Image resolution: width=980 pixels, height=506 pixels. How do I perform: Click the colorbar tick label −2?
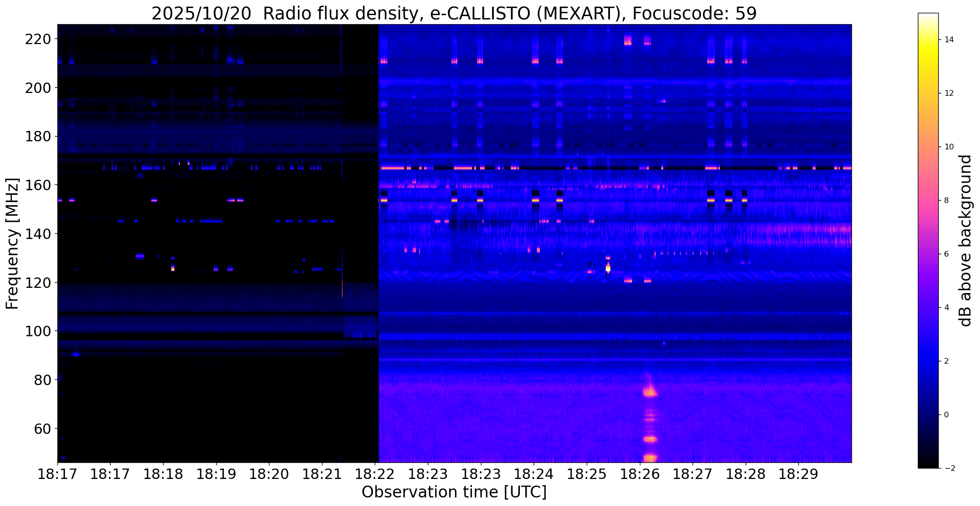[949, 469]
